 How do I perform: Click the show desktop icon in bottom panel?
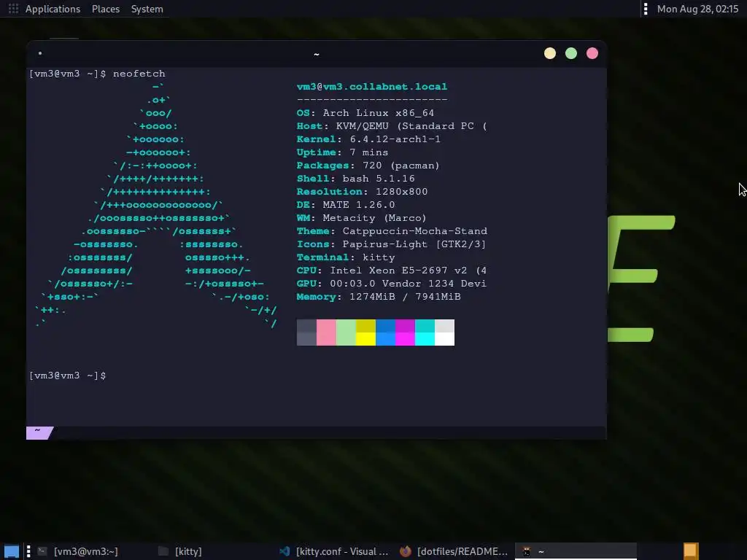[x=12, y=551]
